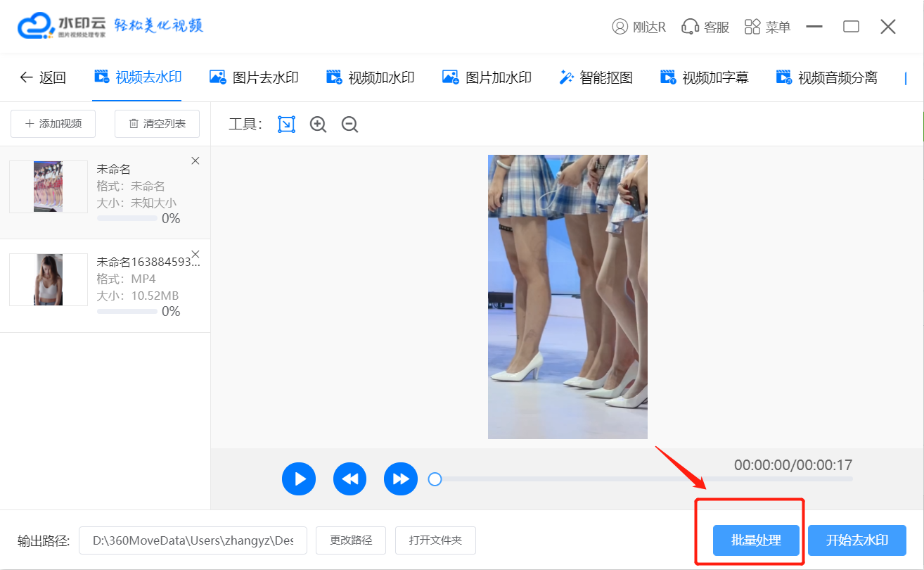The height and width of the screenshot is (570, 924).
Task: Open the 客服 customer service headset icon
Action: (x=689, y=27)
